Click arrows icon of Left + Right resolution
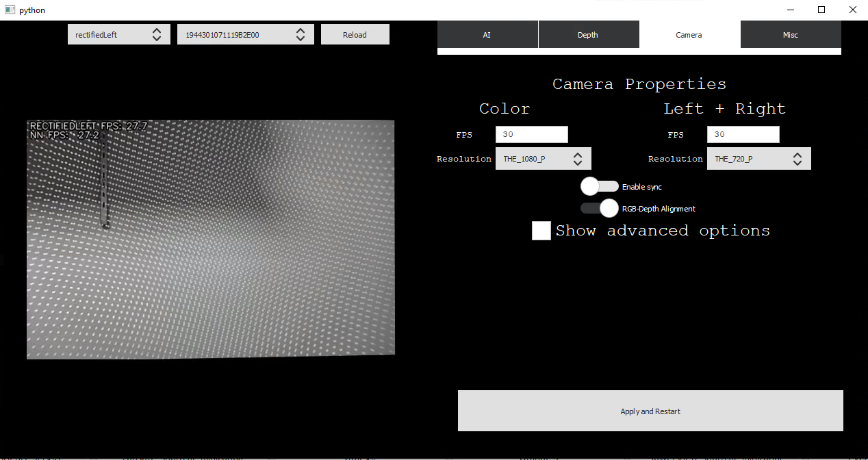Viewport: 868px width, 460px height. (797, 159)
